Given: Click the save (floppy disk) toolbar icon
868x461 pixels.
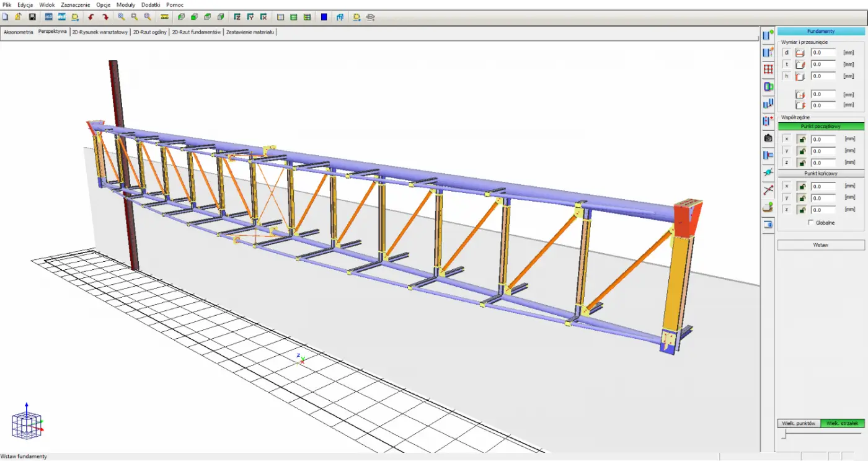Looking at the screenshot, I should [32, 17].
